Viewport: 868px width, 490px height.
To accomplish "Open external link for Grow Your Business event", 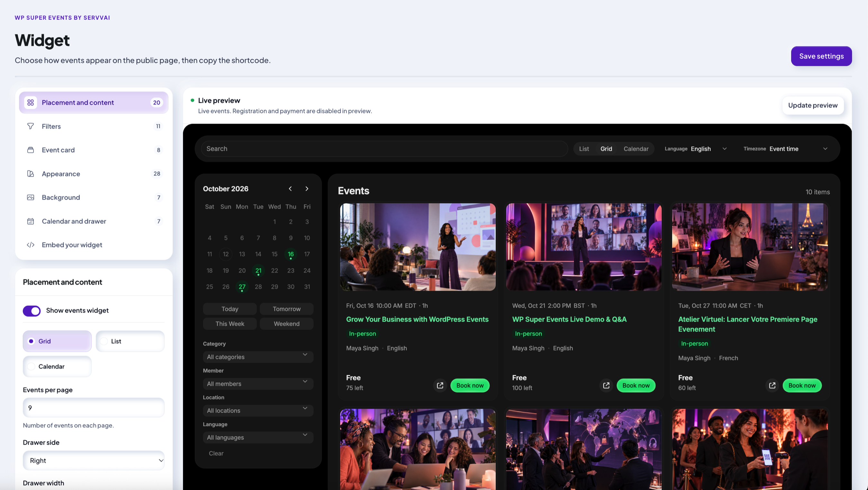I will [x=440, y=385].
